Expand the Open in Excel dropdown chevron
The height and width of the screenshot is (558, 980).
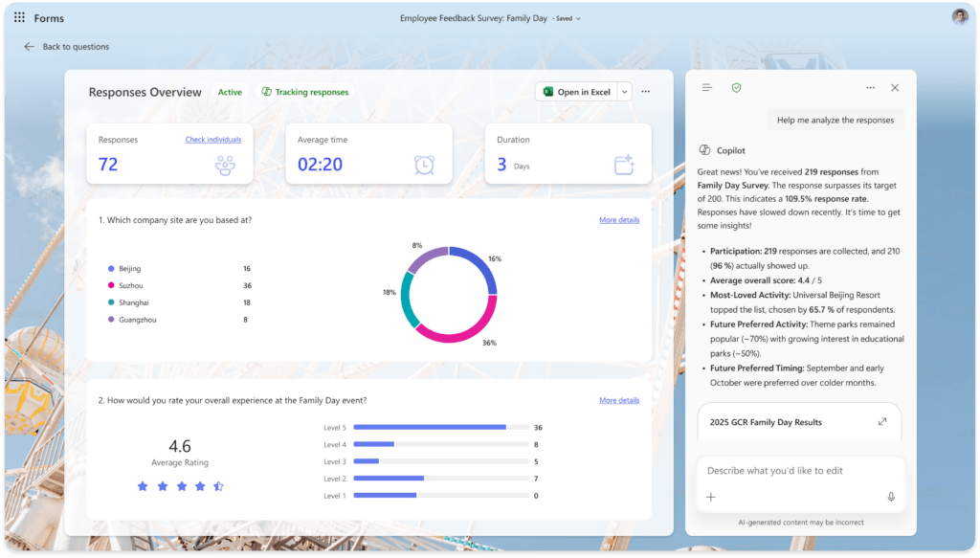624,91
